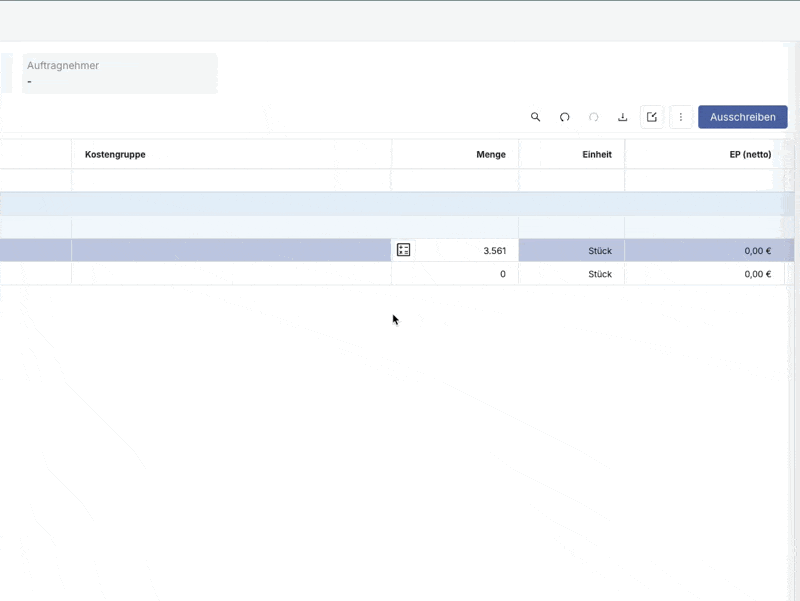800x601 pixels.
Task: Click the 0,00 € price in highlighted row
Action: point(757,251)
